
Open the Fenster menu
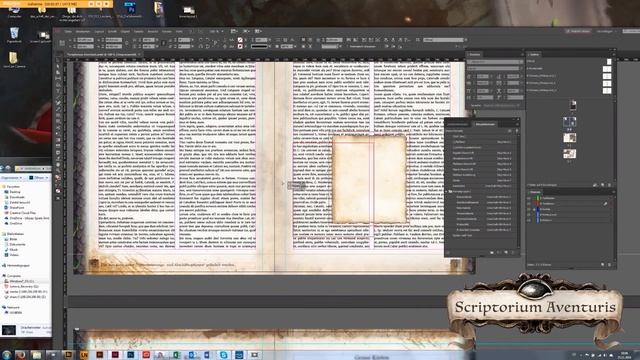[x=167, y=31]
